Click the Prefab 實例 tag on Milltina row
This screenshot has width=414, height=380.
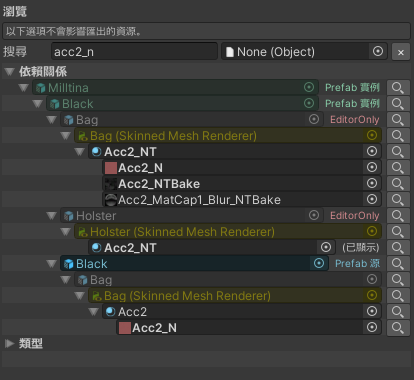click(x=352, y=88)
